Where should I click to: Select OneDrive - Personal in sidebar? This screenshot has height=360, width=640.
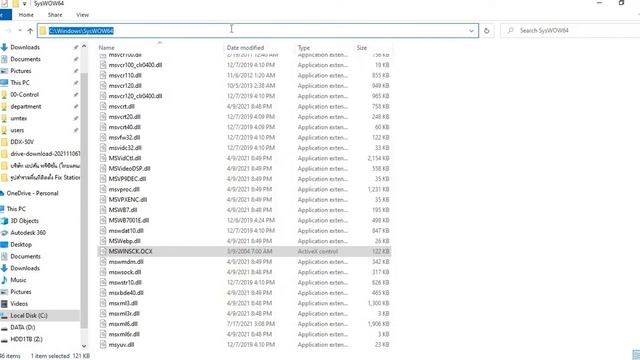pyautogui.click(x=32, y=193)
